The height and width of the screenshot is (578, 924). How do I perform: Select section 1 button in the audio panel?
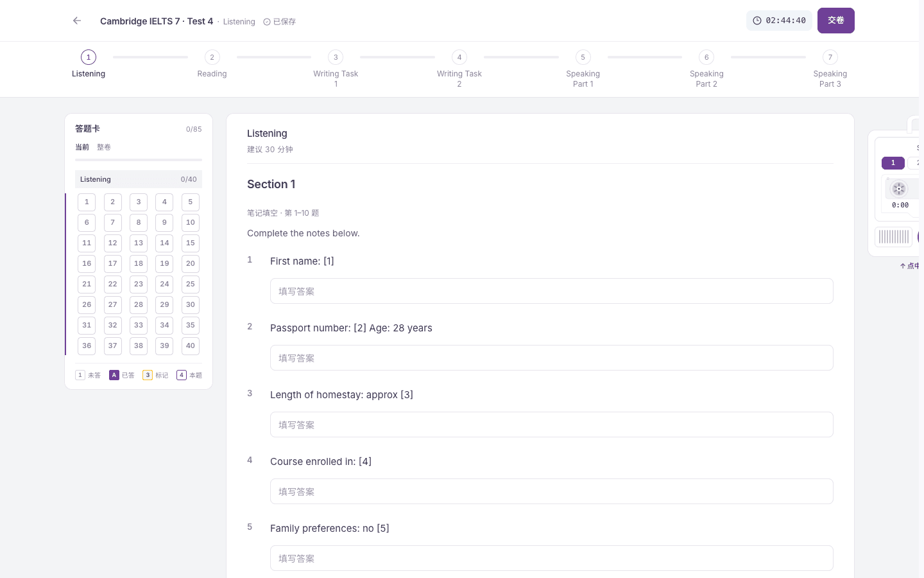(893, 163)
